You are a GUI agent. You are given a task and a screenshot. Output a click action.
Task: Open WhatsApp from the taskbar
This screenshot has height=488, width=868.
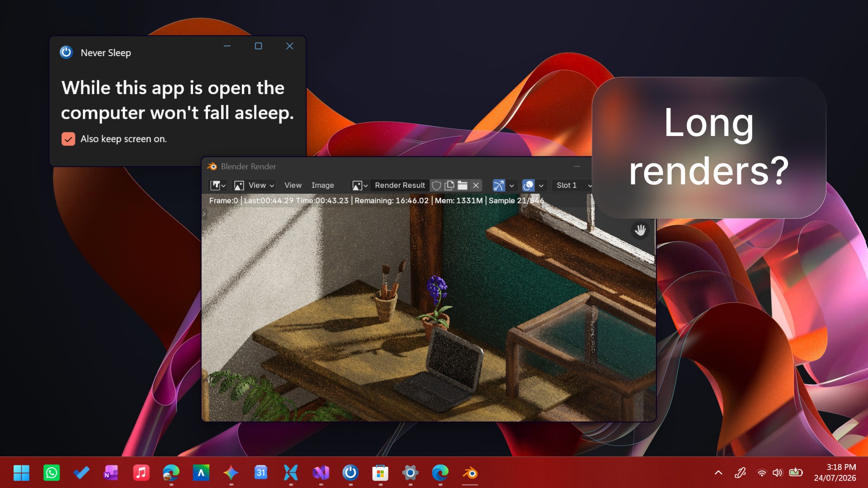pos(52,473)
